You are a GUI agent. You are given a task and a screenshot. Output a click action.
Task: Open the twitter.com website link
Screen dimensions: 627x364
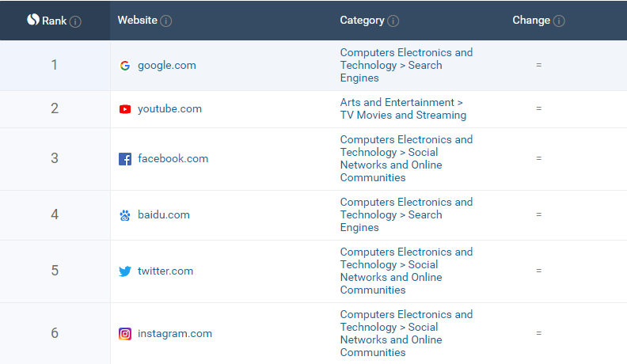[165, 271]
